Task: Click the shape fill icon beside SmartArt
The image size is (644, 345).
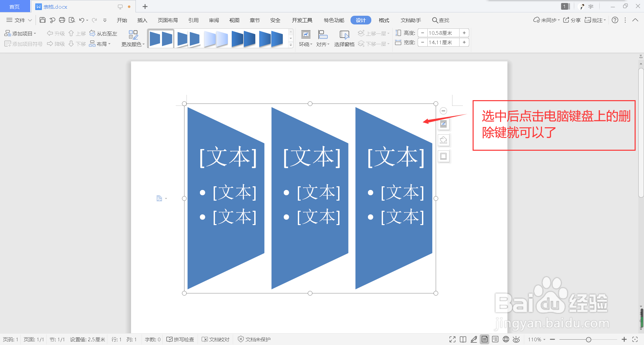Action: [443, 140]
